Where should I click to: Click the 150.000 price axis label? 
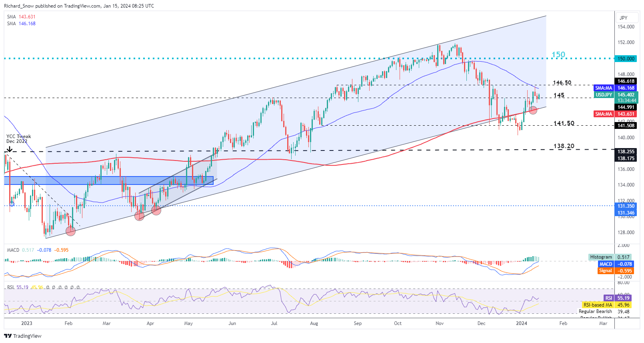(x=626, y=59)
